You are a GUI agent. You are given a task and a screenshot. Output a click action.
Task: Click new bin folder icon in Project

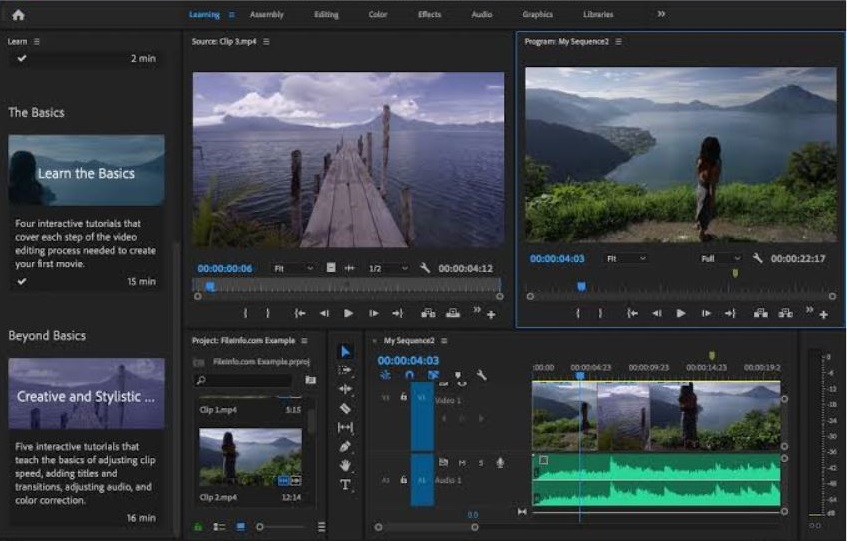click(x=311, y=380)
